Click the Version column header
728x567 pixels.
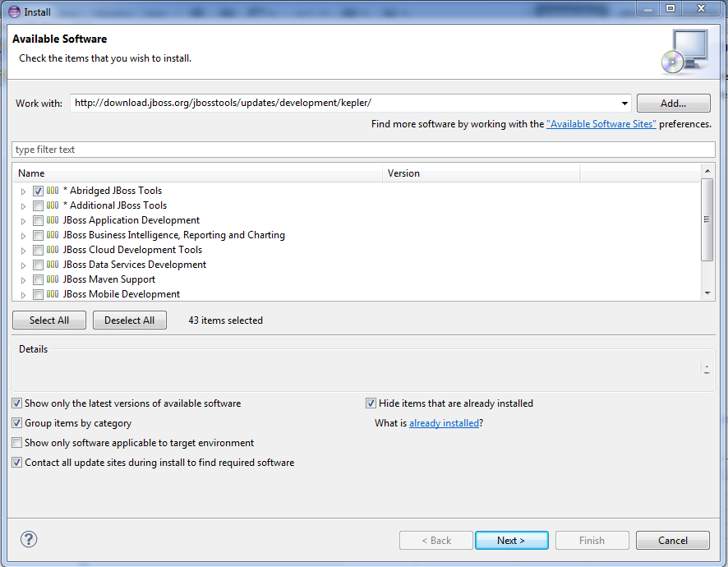point(481,173)
